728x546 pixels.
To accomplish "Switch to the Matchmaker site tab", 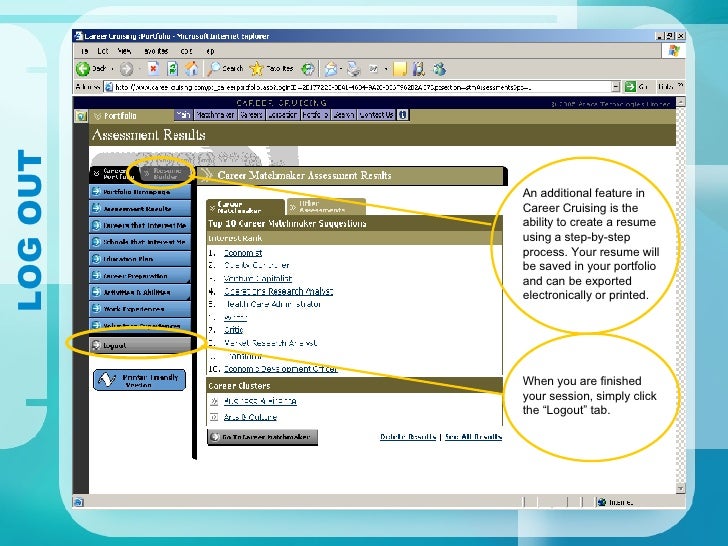I will click(x=215, y=115).
